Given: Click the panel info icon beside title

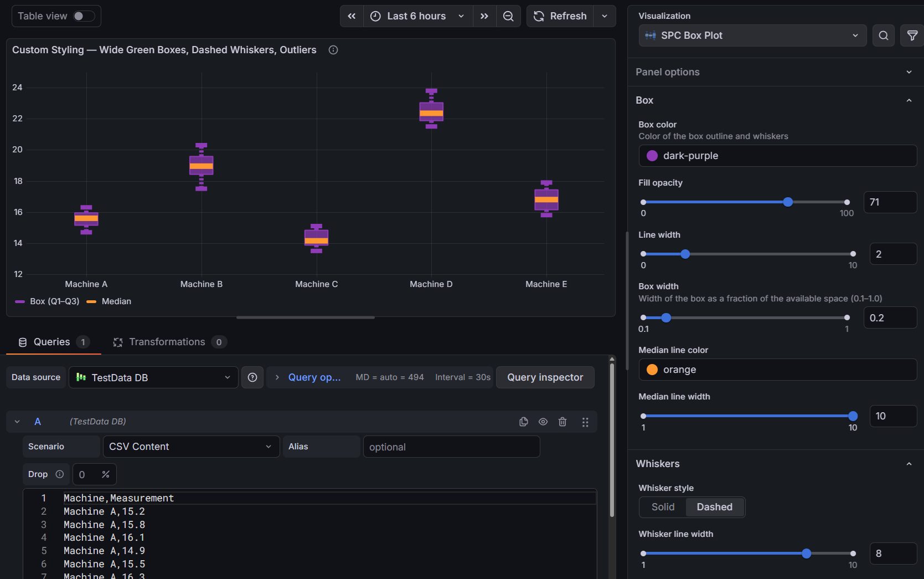Looking at the screenshot, I should (333, 50).
